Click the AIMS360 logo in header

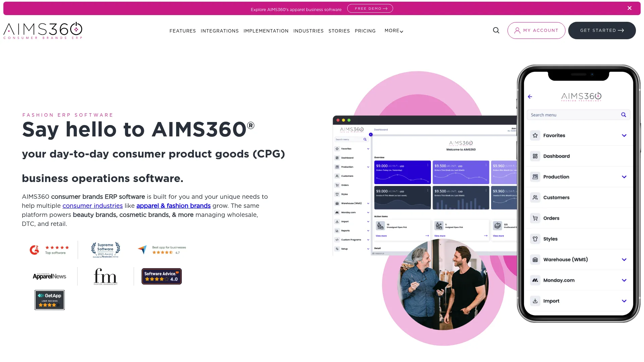tap(43, 31)
